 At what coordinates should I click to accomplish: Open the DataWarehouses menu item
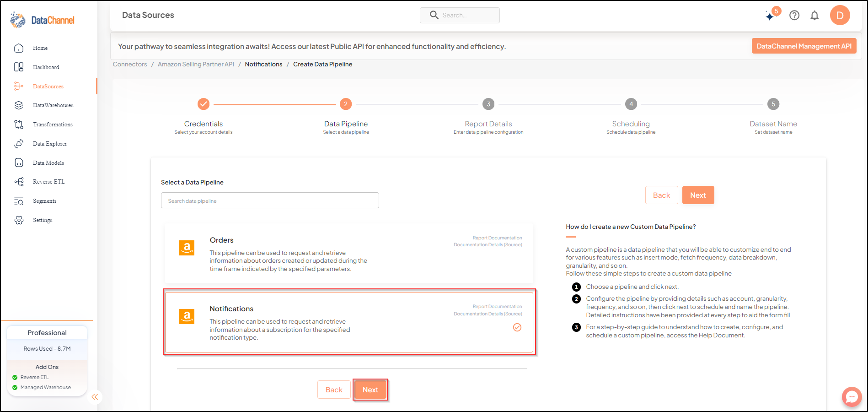[53, 105]
